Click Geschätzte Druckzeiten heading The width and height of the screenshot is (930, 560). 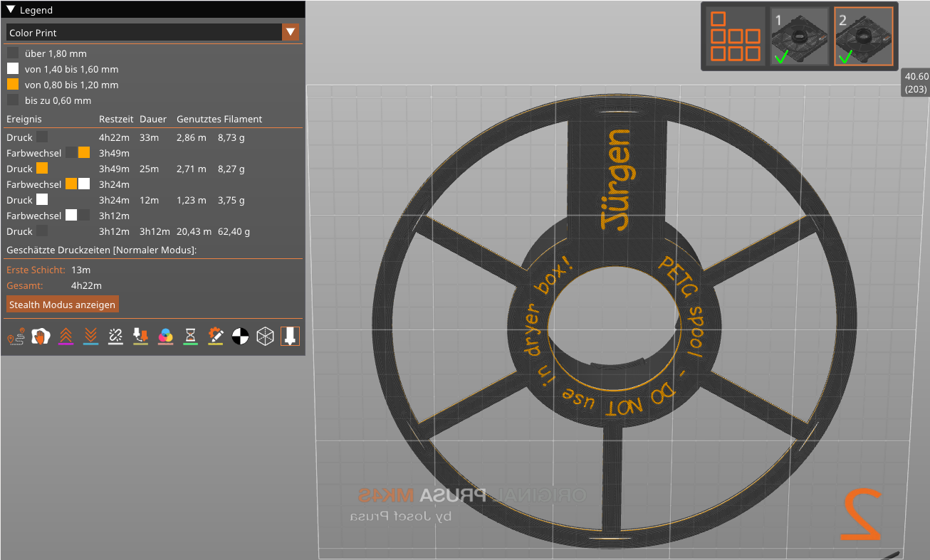[x=101, y=250]
